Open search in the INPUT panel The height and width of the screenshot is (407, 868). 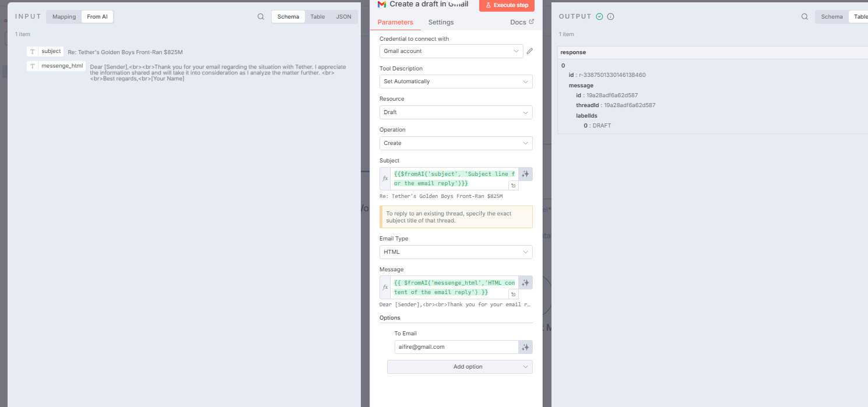(x=261, y=16)
